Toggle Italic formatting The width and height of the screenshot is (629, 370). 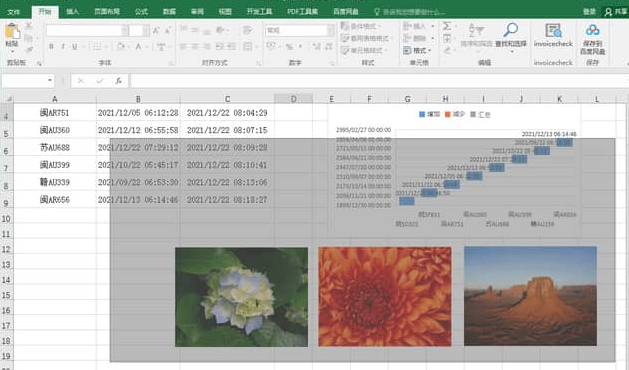point(63,47)
